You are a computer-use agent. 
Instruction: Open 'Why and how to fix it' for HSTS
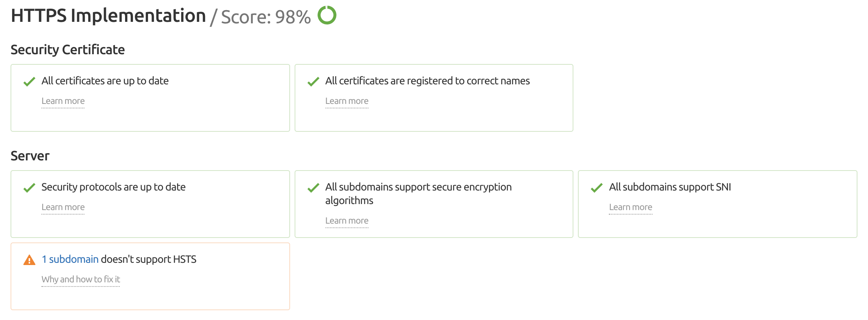(80, 279)
